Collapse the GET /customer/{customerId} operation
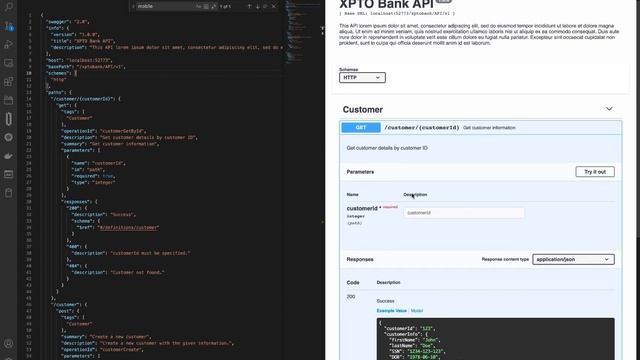Screen dimensions: 640x360 click(481, 128)
